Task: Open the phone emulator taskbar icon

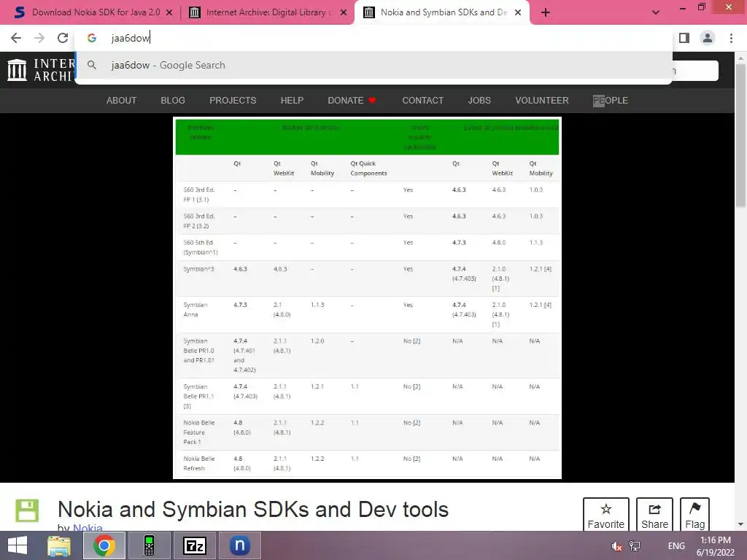Action: coord(149,545)
